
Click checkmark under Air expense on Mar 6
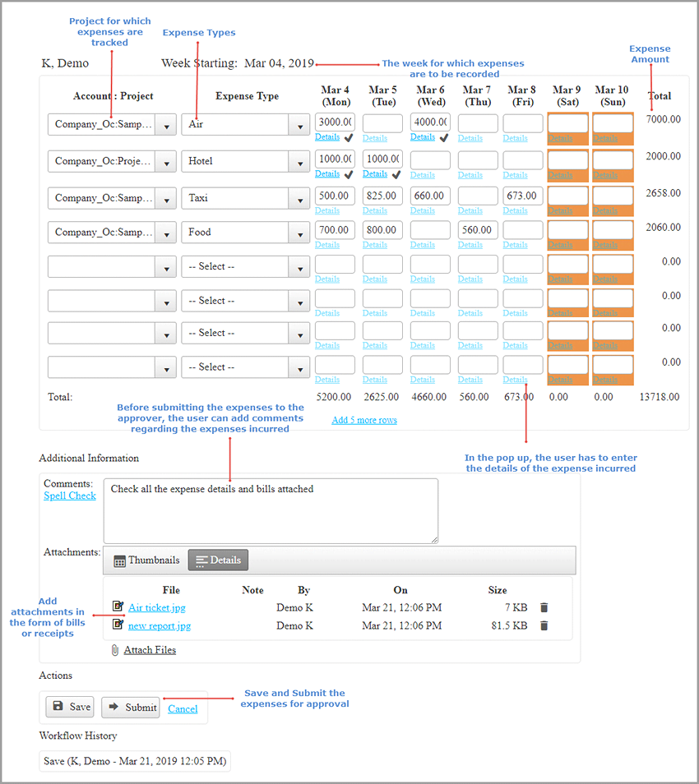[444, 139]
